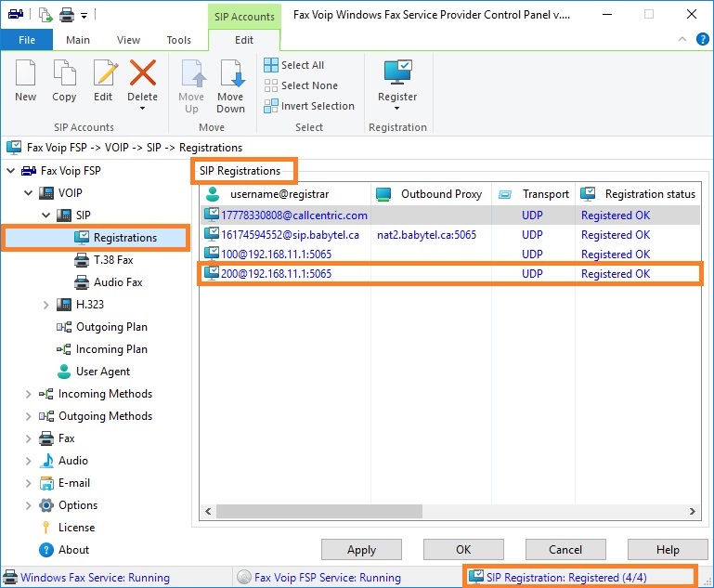Viewport: 714px width, 588px height.
Task: Expand the E-mail tree node
Action: (28, 483)
